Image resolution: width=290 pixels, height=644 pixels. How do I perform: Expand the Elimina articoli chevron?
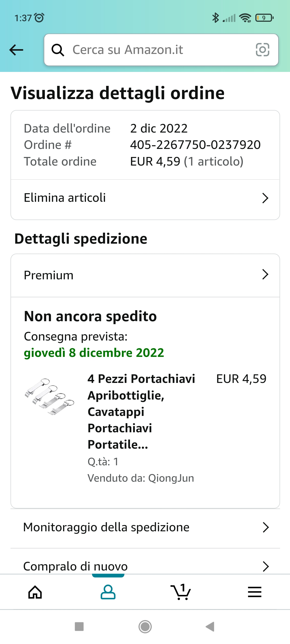pos(265,198)
